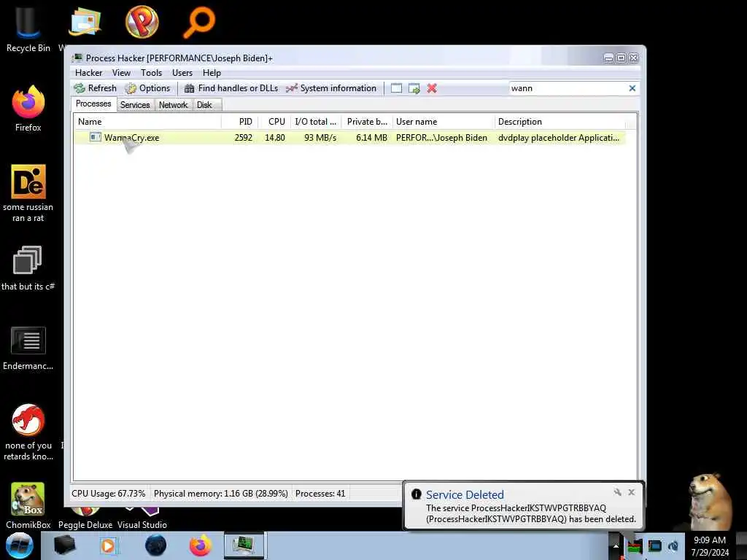747x560 pixels.
Task: Open the Help menu
Action: tap(212, 73)
